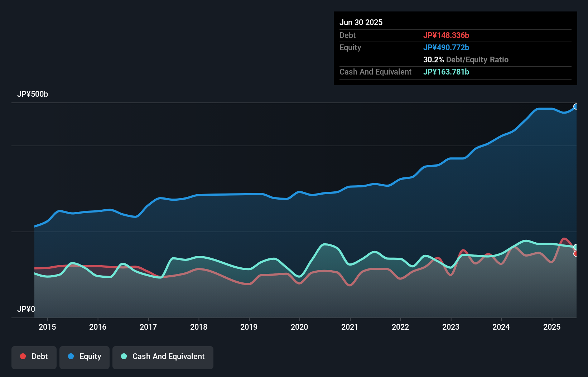Screen dimensions: 588x377
Task: Toggle the Cash And Equivalent legend button
Action: 163,357
